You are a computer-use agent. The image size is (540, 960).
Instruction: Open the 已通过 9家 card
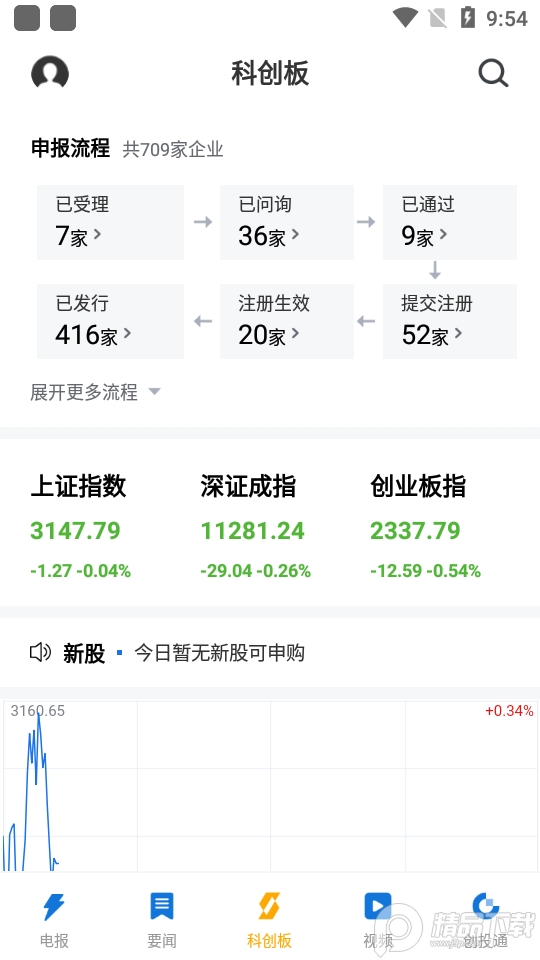(x=450, y=222)
